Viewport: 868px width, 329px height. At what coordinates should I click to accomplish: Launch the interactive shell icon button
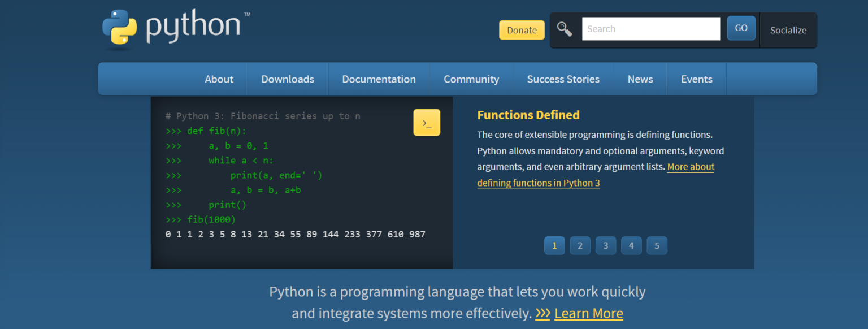pos(427,123)
